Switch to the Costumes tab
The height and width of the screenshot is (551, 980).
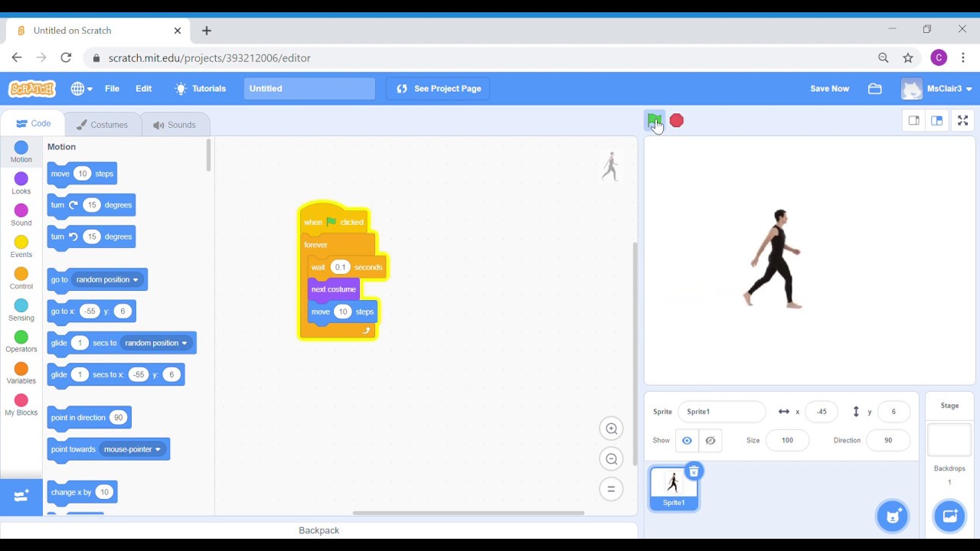[102, 125]
